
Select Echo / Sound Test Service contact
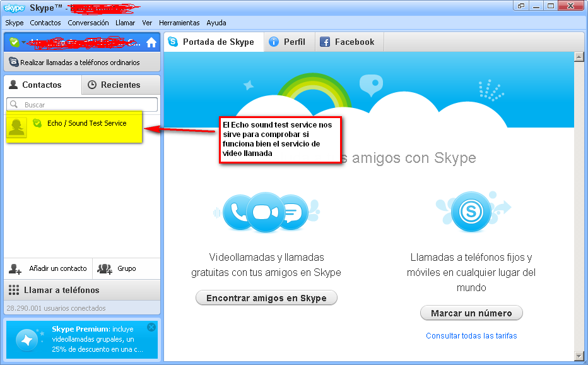pyautogui.click(x=74, y=127)
